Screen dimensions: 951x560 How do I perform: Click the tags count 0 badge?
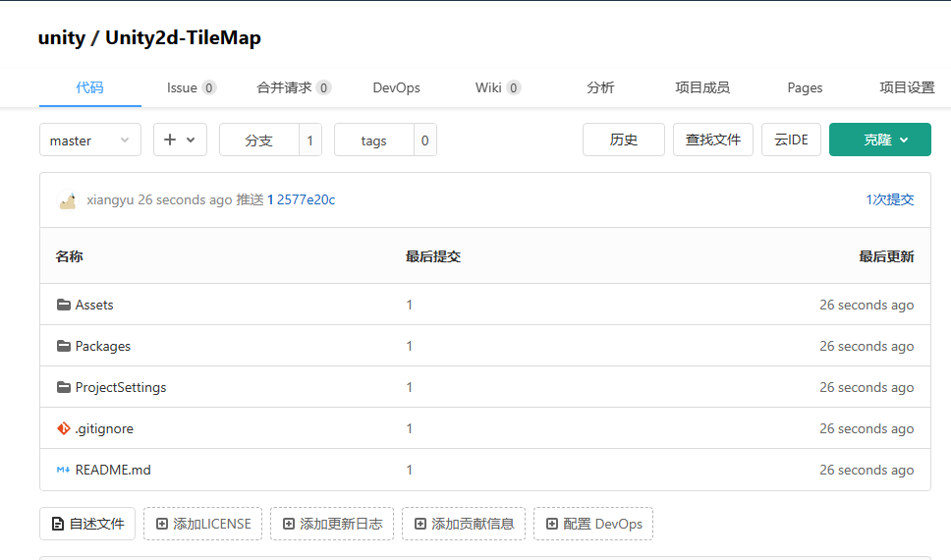coord(425,140)
